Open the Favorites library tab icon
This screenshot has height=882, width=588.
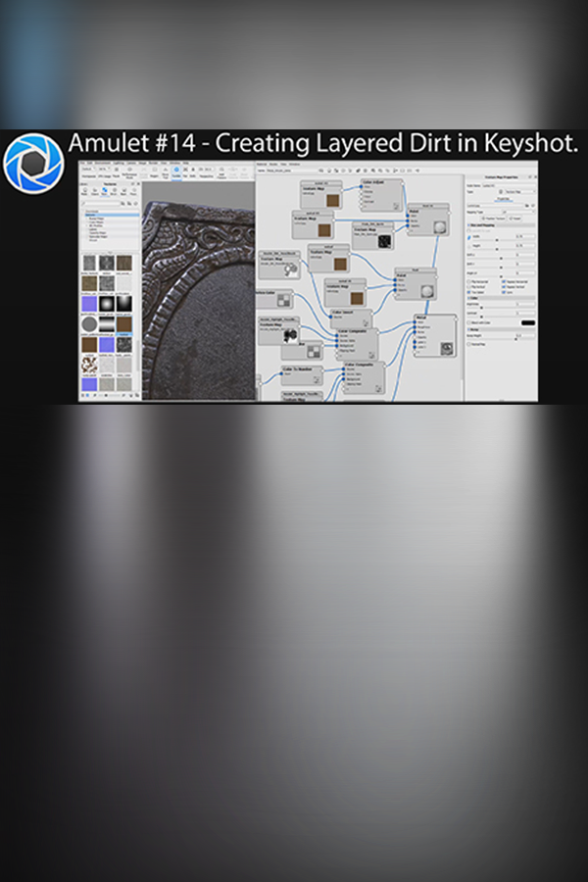coord(133,191)
